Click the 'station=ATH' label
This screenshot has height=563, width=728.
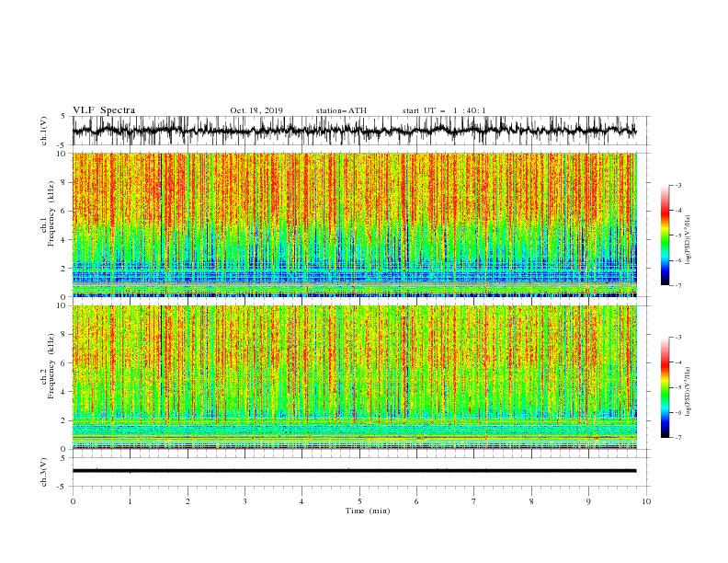click(341, 110)
